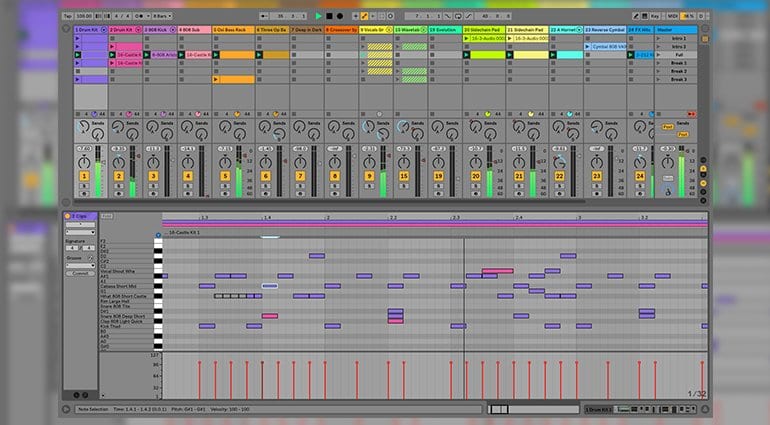
Task: Unfold the 3 808 Kick track arrow
Action: (x=172, y=30)
